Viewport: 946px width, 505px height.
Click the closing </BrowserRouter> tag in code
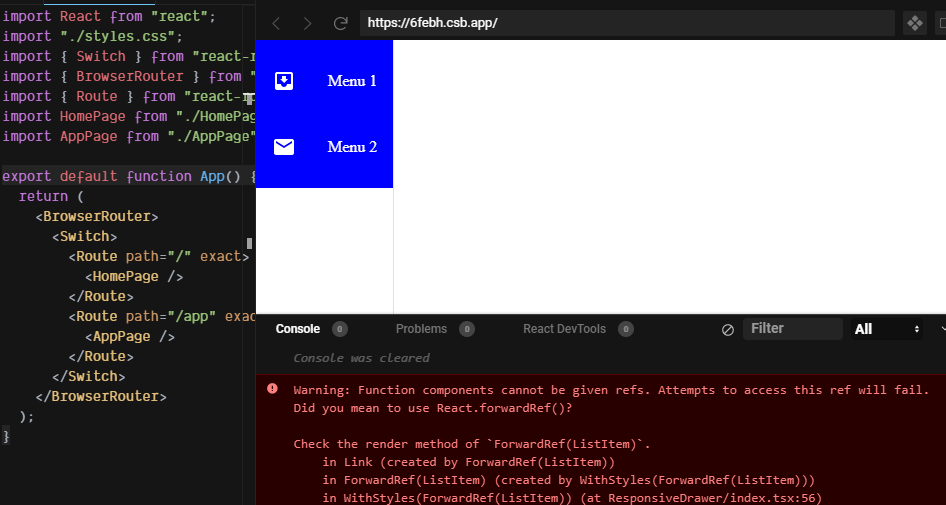(101, 396)
